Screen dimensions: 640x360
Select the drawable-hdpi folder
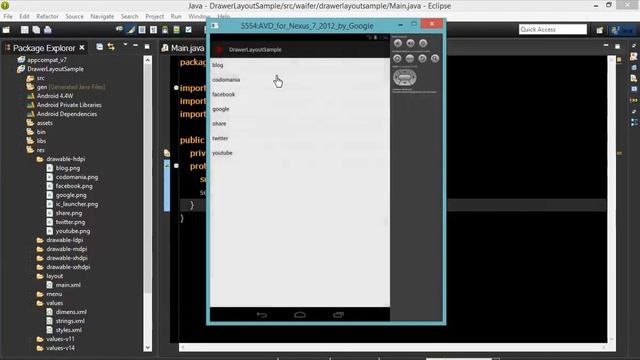[x=65, y=159]
